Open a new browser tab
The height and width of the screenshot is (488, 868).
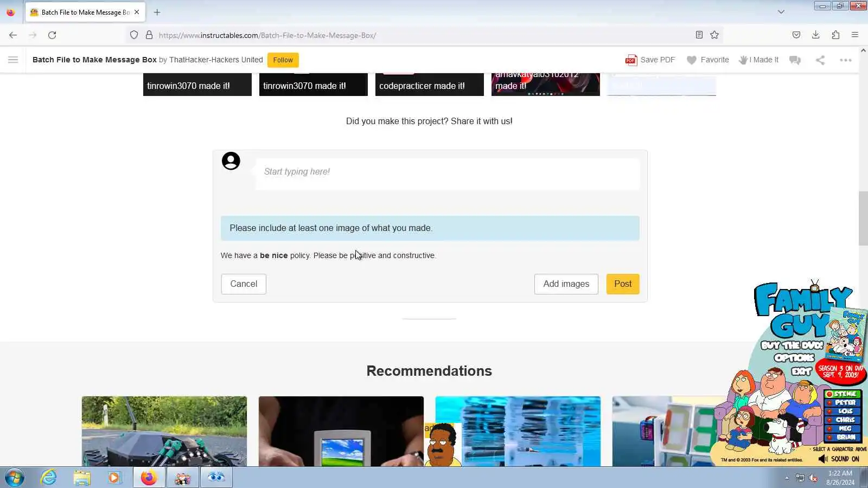tap(157, 12)
